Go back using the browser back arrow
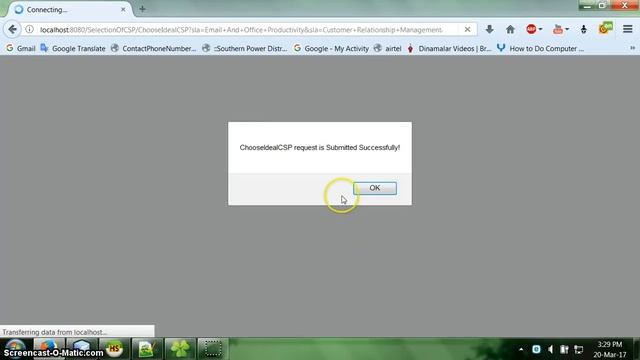The height and width of the screenshot is (360, 640). click(x=13, y=29)
